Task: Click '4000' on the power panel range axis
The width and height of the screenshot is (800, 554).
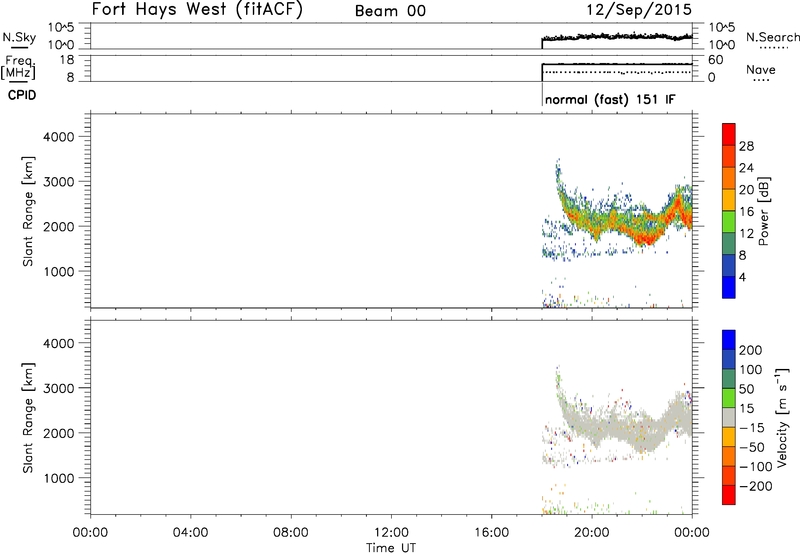Action: coord(58,137)
